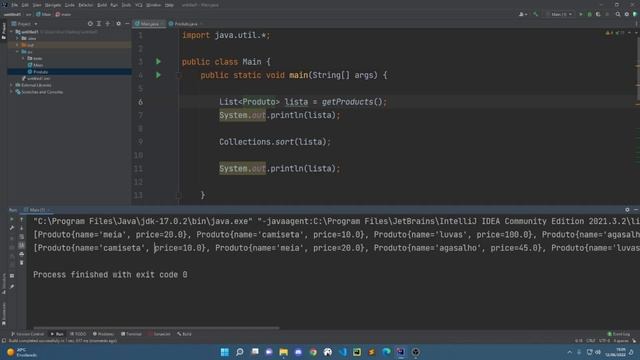Click the Collapse All icon in Project panel
This screenshot has width=640, height=360.
coord(108,24)
